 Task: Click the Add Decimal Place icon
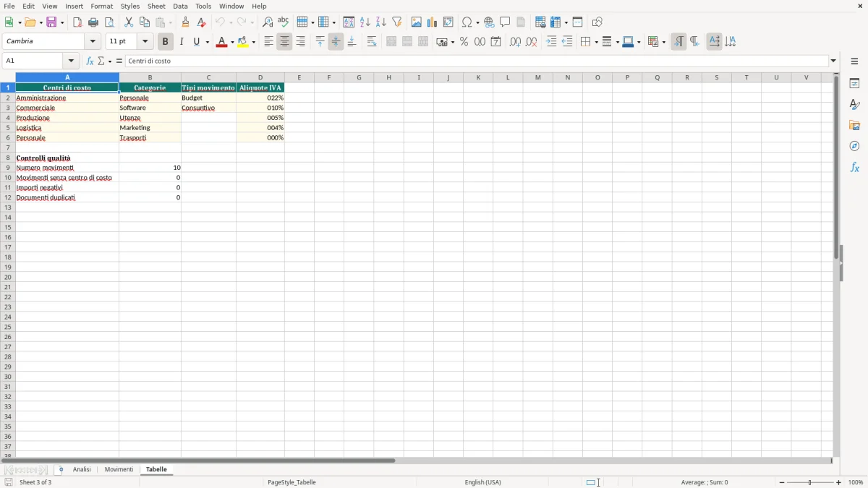[x=515, y=42]
